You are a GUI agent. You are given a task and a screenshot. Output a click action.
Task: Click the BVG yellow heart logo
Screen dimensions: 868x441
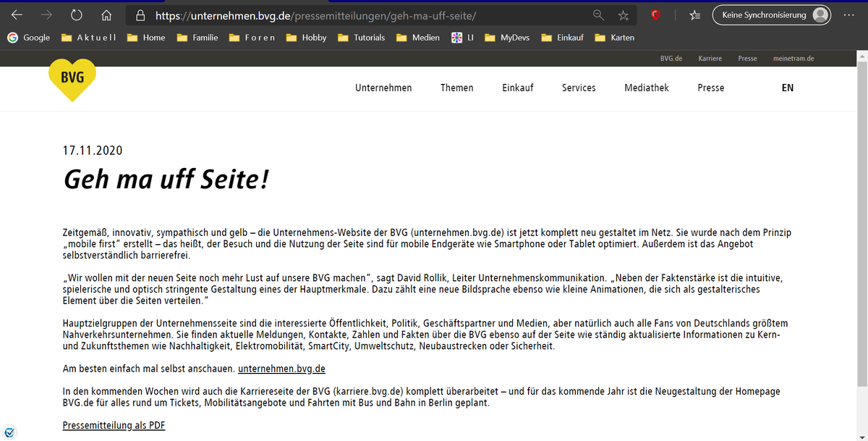[x=72, y=80]
